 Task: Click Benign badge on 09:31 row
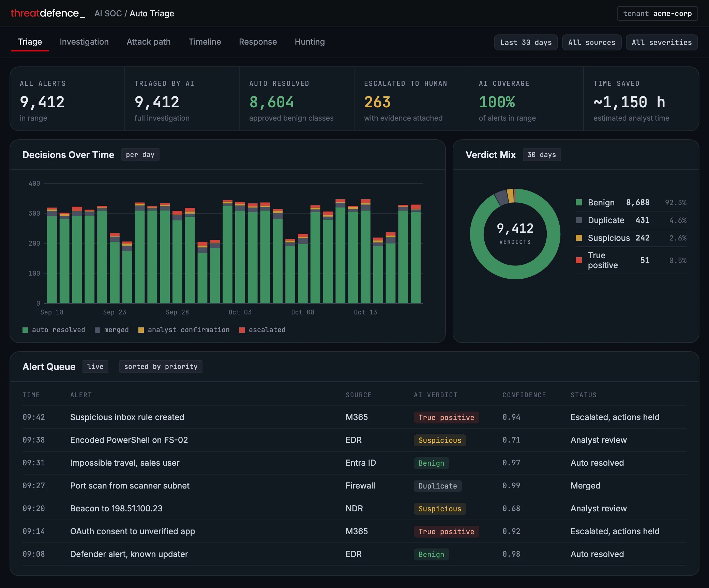431,463
